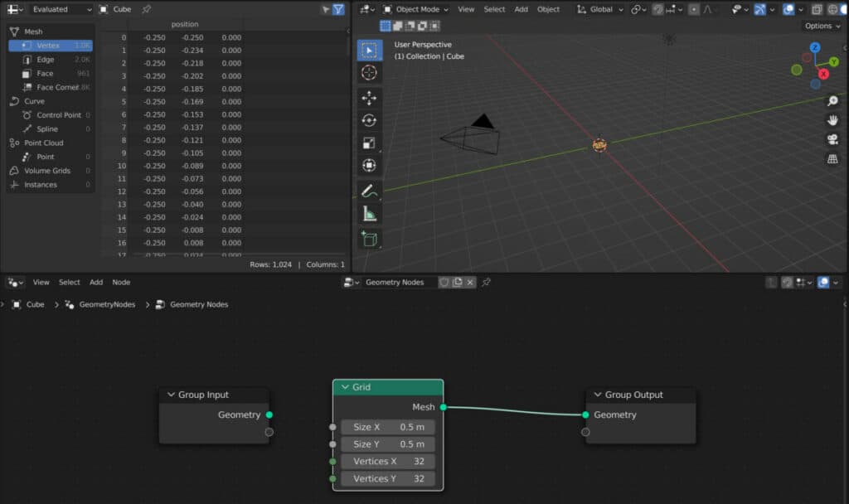Screen dimensions: 849x504
Task: Open the viewport Object menu
Action: tap(548, 9)
